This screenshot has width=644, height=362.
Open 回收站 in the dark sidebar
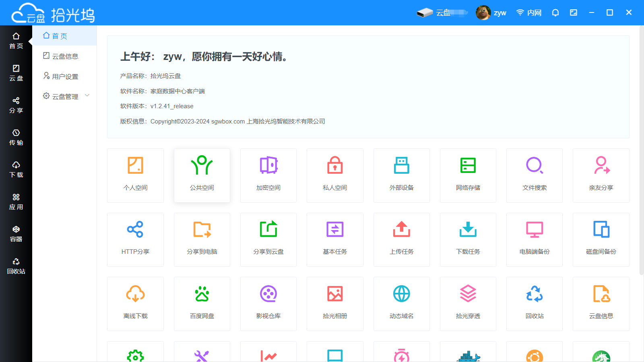(16, 266)
